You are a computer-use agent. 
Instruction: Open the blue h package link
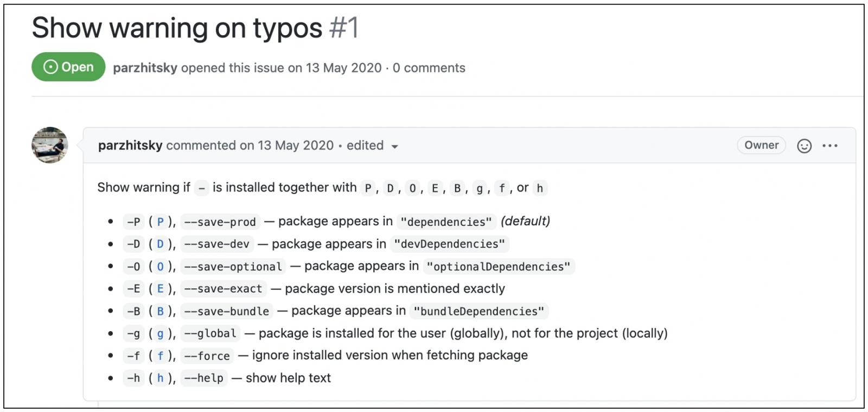[160, 378]
